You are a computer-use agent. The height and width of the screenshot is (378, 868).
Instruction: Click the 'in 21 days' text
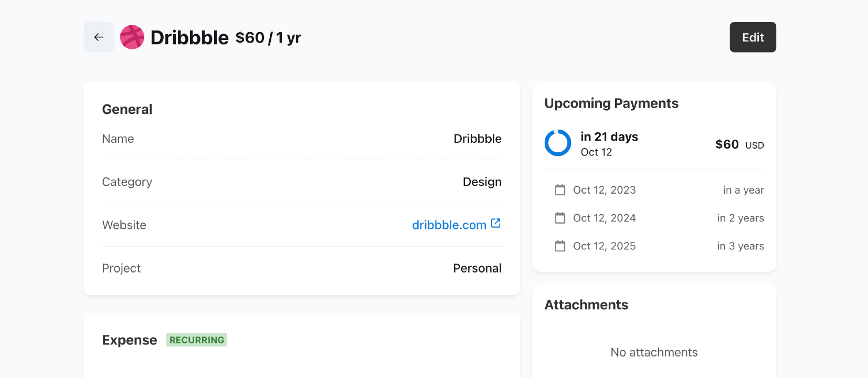coord(609,136)
